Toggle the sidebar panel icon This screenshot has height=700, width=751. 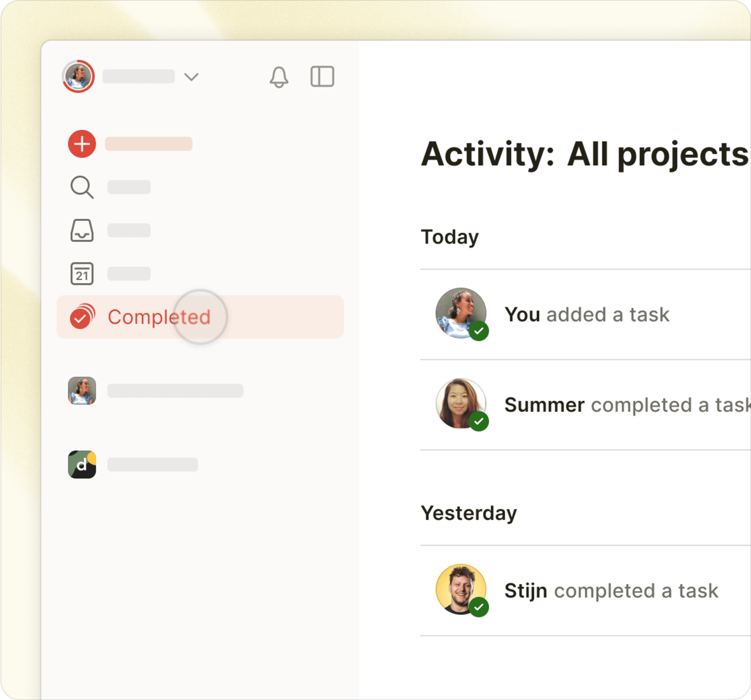tap(322, 76)
